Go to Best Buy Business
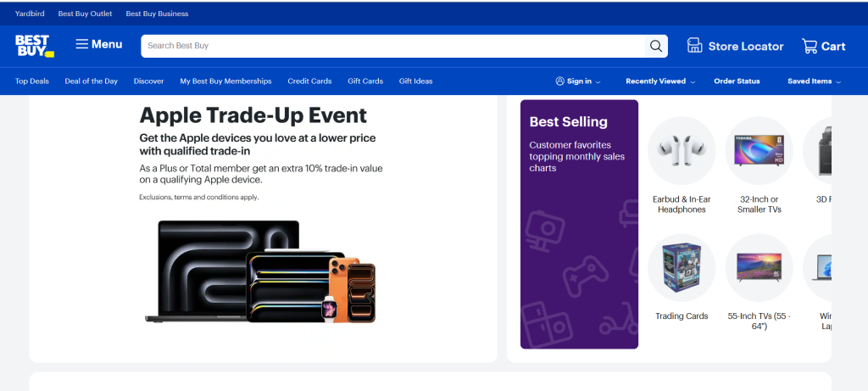 click(157, 14)
